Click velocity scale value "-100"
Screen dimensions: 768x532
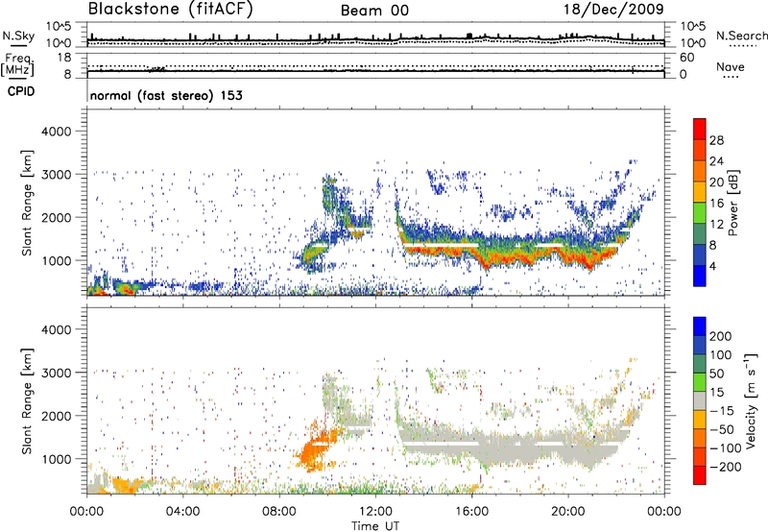click(726, 448)
